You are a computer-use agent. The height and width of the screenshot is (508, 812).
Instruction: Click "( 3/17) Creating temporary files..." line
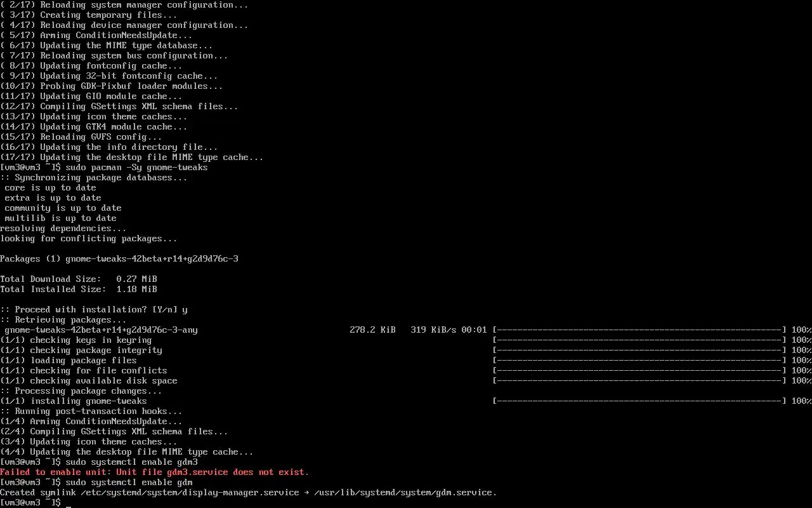pos(89,15)
